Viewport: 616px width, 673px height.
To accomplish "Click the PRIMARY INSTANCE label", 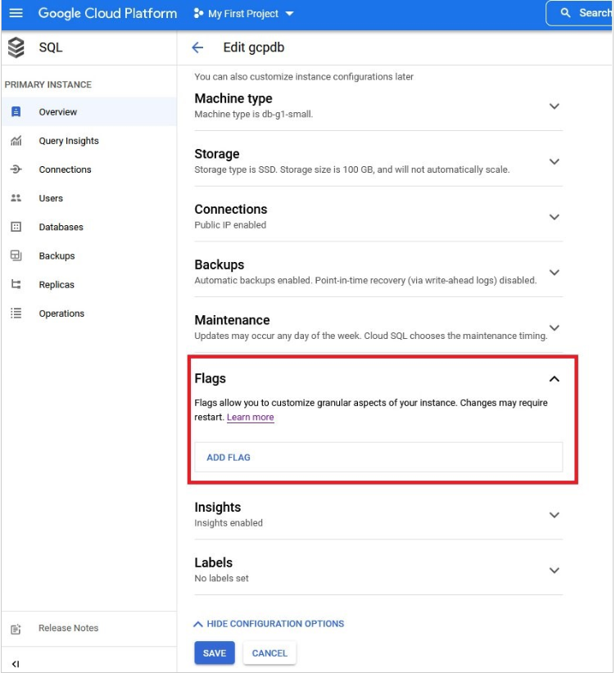I will click(x=48, y=84).
